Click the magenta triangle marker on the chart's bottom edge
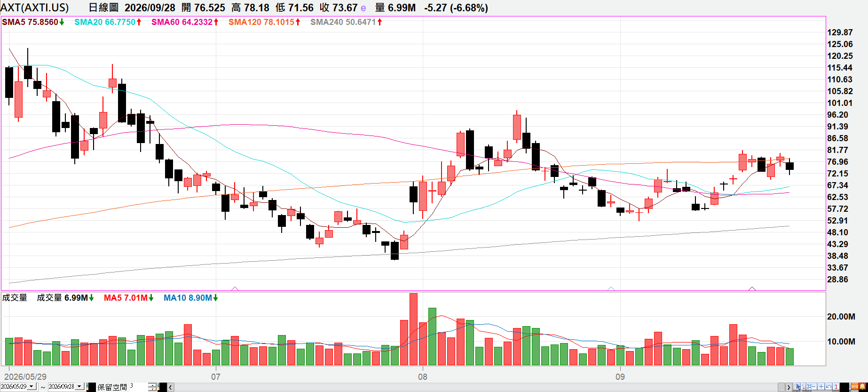 [235, 288]
